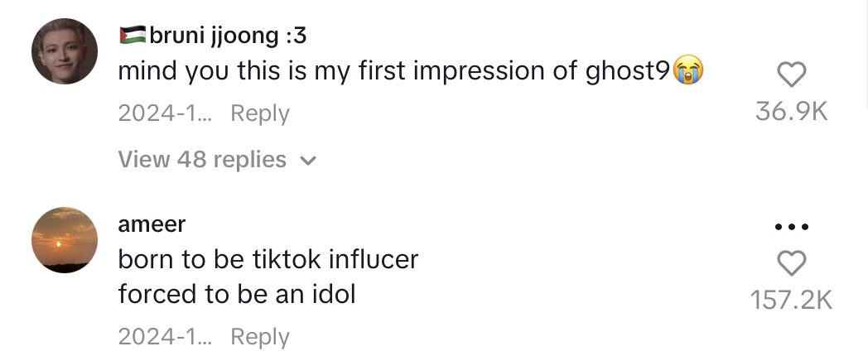The height and width of the screenshot is (356, 868).
Task: Open bruni jjoong's profile picture
Action: click(x=65, y=51)
